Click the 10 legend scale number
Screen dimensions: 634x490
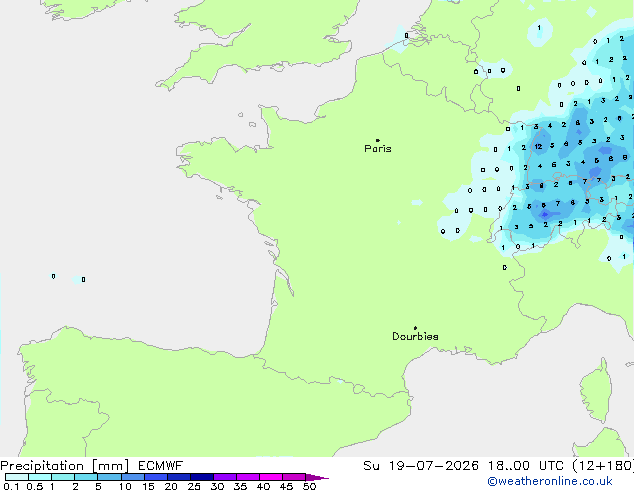pyautogui.click(x=125, y=486)
